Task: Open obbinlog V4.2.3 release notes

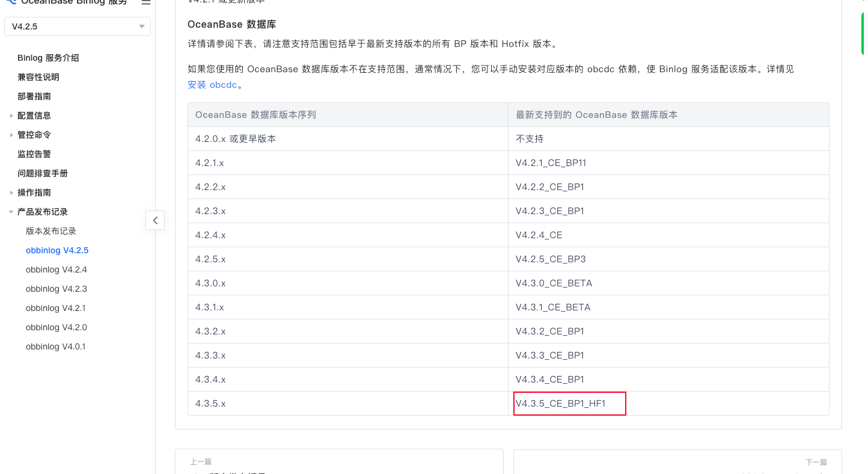Action: click(57, 289)
